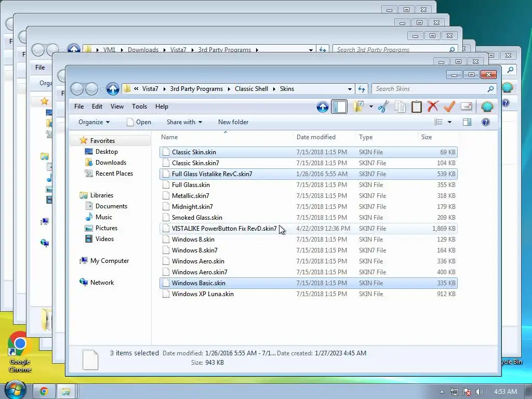532x399 pixels.
Task: Open the File menu in Skins window
Action: [79, 107]
